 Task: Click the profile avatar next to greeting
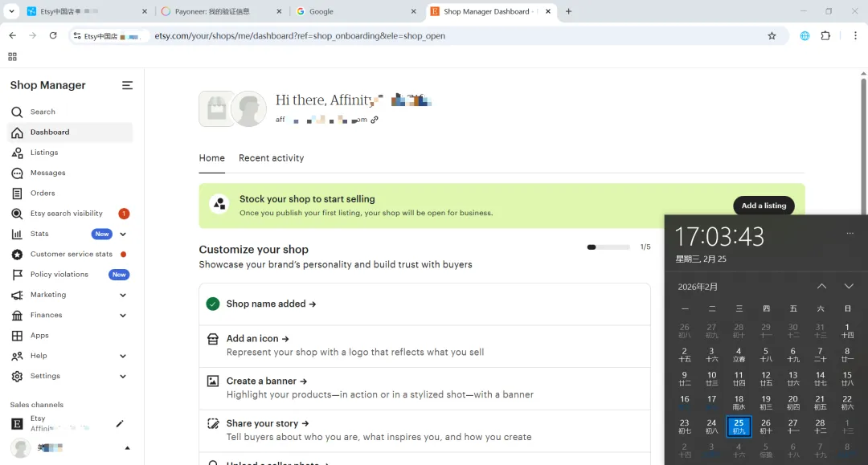[248, 109]
